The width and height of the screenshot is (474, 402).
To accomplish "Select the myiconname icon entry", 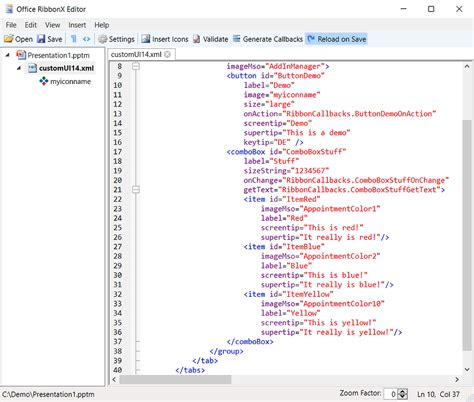I will pos(70,82).
